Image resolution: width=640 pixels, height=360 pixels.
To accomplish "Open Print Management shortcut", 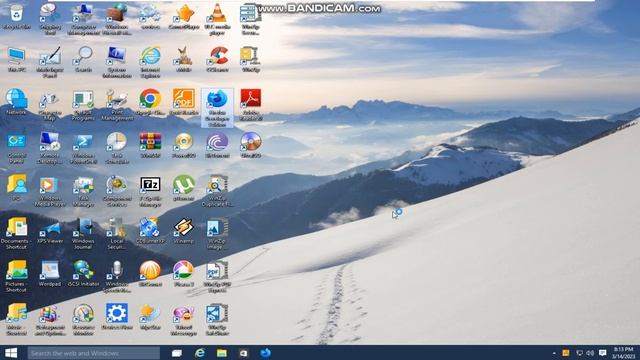I will (x=117, y=105).
